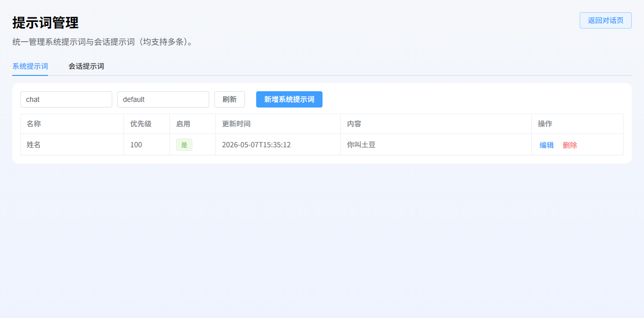Focus the input field containing default
Screen dimensions: 644x318
tap(163, 99)
